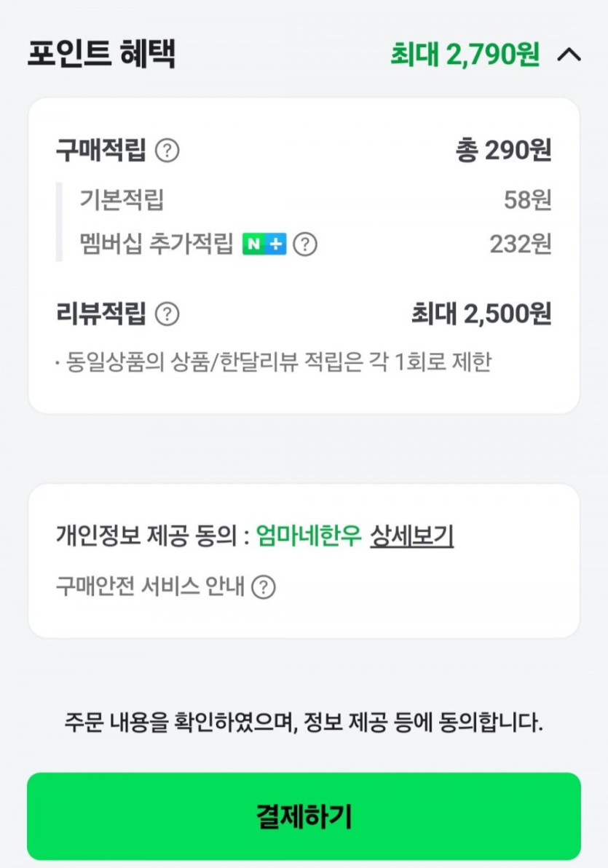Open the 멤버십 추가적립 help question icon
The height and width of the screenshot is (868, 608).
305,244
